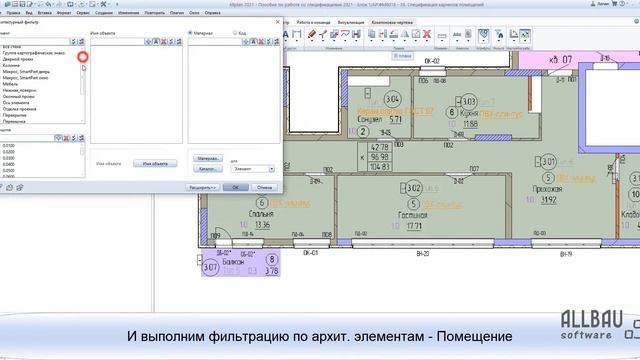Click the Имя объекта button
The image size is (640, 360).
point(155,164)
